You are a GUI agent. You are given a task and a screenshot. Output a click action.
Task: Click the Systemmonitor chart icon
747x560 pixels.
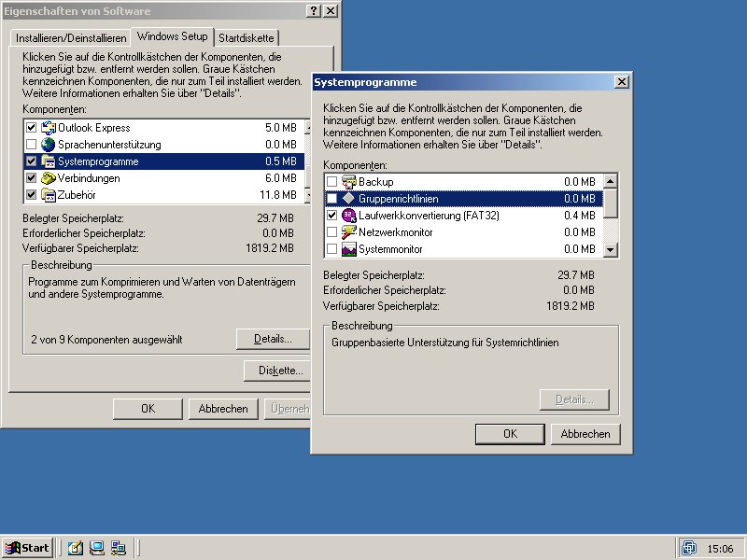(349, 249)
